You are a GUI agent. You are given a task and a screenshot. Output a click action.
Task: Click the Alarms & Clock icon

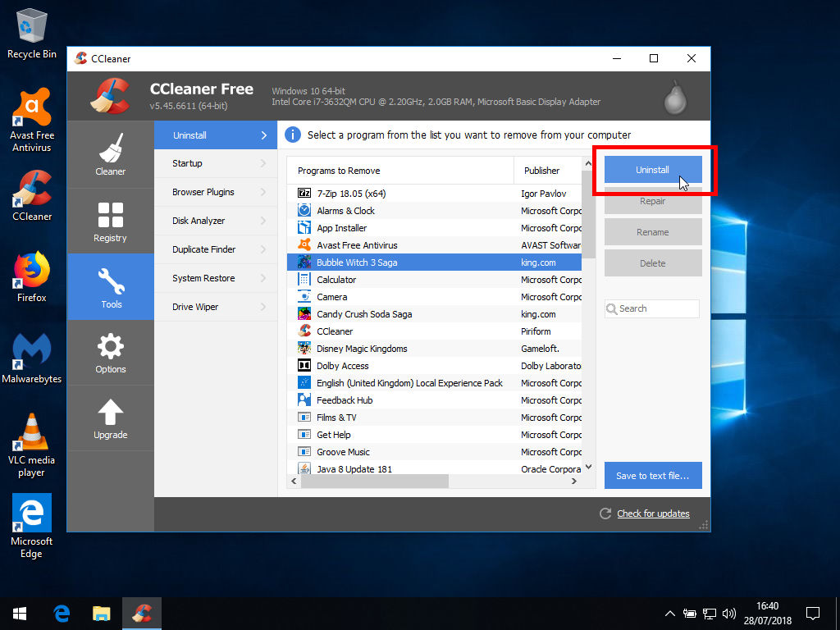[x=304, y=211]
